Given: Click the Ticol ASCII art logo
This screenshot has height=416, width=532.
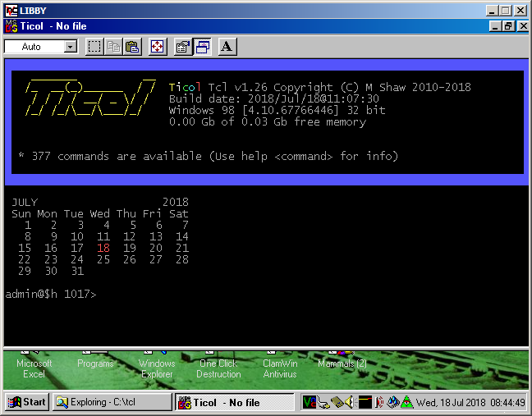Looking at the screenshot, I should tap(90, 98).
